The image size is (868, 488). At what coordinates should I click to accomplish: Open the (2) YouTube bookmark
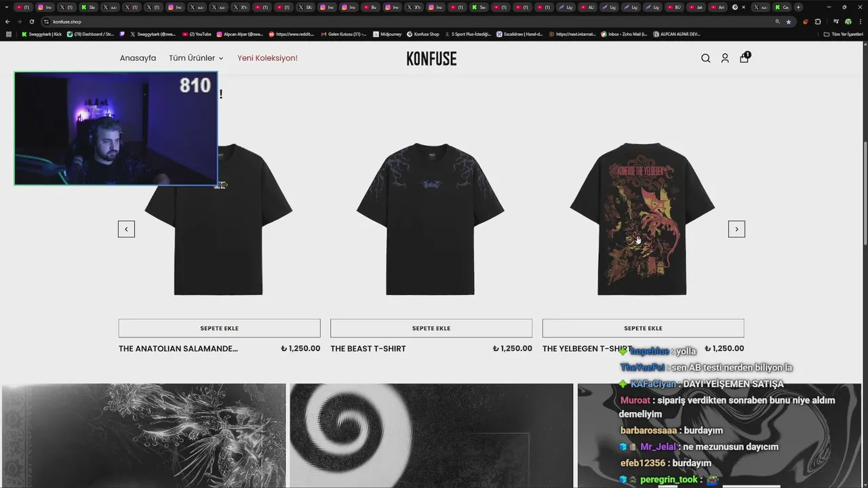(197, 34)
